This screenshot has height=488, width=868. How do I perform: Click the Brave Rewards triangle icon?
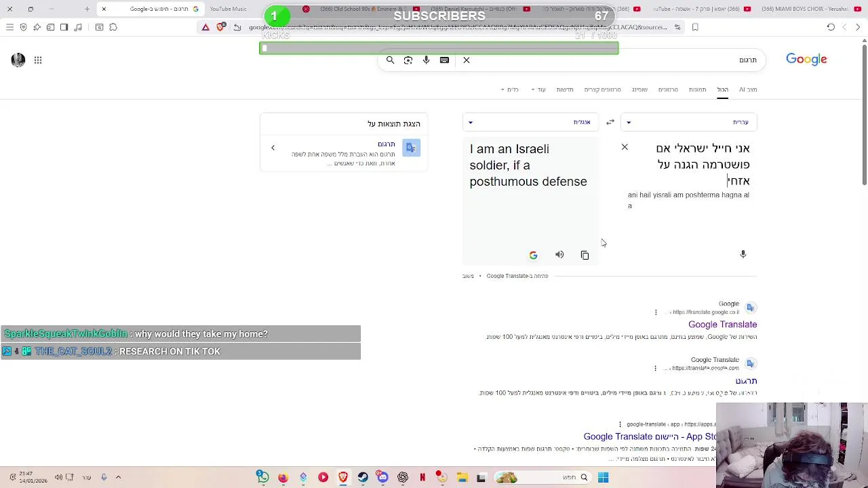[x=205, y=27]
